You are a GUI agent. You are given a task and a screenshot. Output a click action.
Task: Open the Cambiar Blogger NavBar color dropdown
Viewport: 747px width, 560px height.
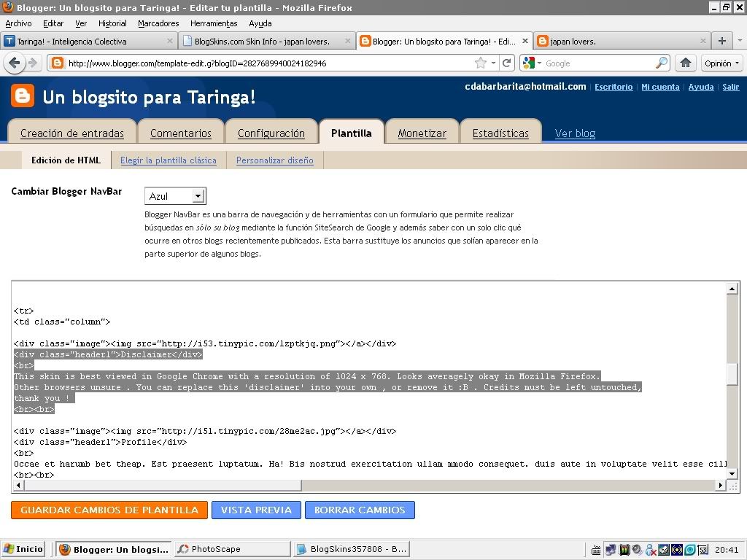click(x=175, y=196)
